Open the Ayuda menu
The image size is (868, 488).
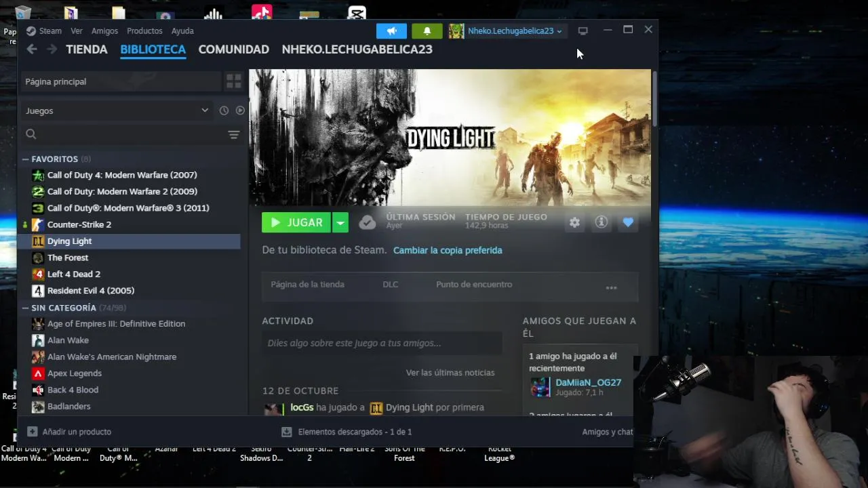click(x=182, y=31)
